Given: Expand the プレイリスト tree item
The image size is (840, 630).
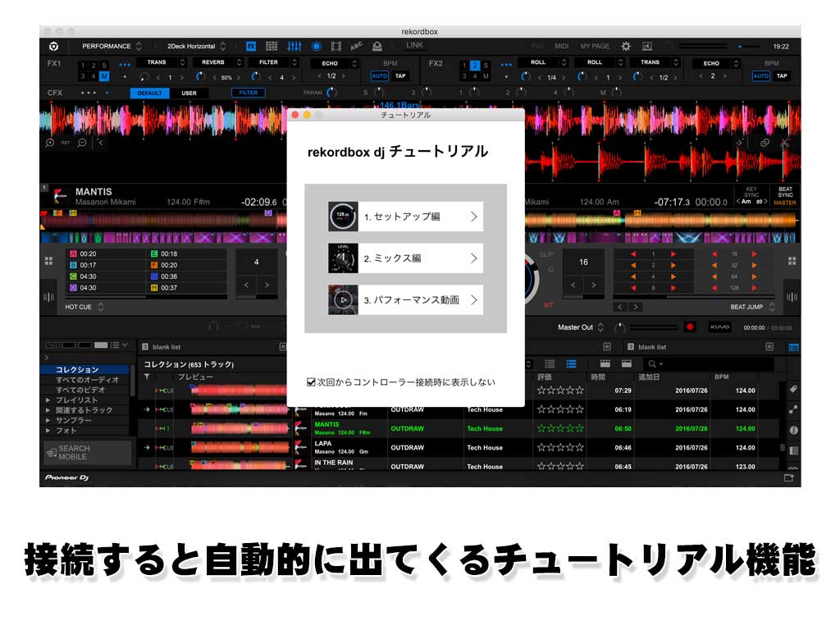Looking at the screenshot, I should (49, 400).
